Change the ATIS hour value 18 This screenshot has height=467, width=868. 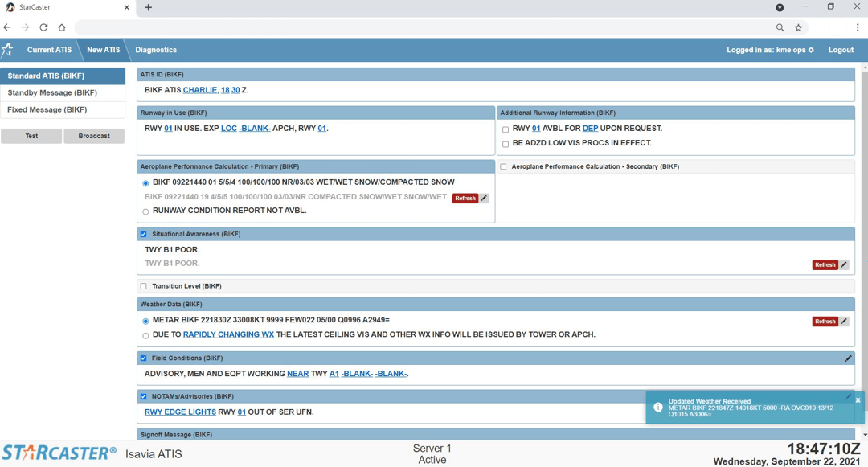(225, 90)
